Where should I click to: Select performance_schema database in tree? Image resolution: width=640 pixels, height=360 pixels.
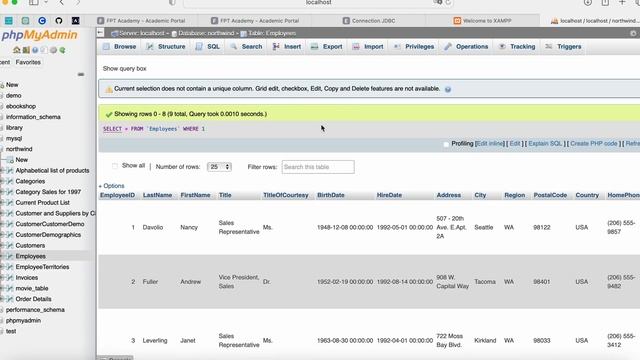point(35,310)
